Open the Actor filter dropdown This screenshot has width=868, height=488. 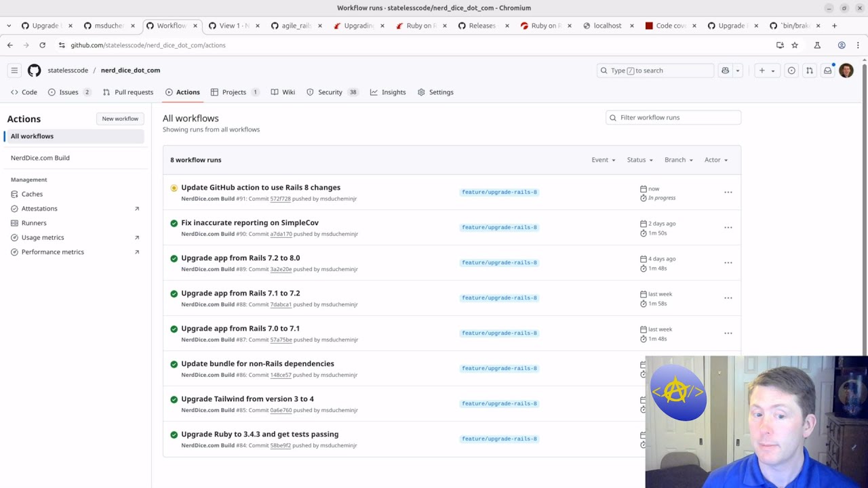click(716, 160)
